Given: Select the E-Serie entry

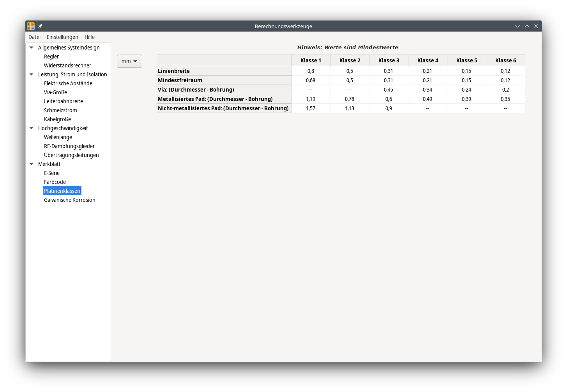Looking at the screenshot, I should pos(52,173).
